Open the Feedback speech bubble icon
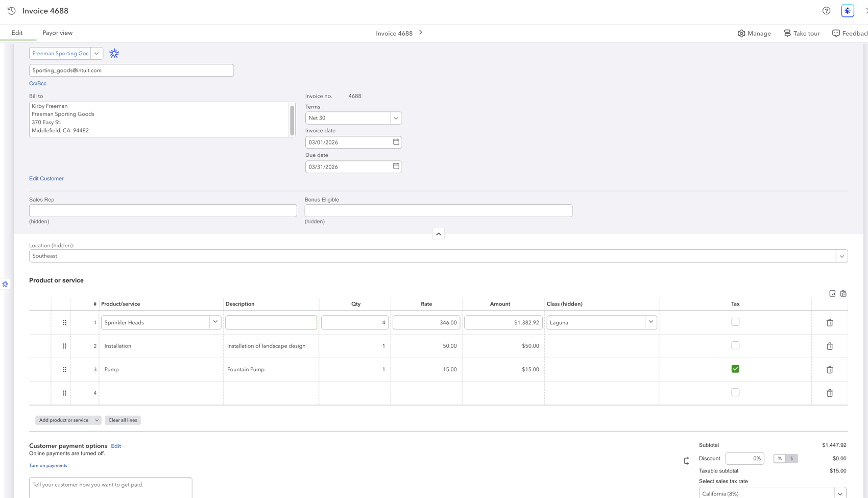The height and width of the screenshot is (498, 868). pyautogui.click(x=836, y=33)
